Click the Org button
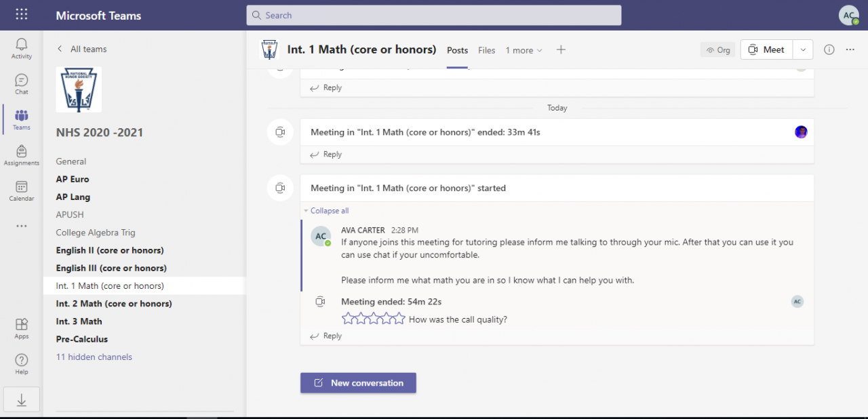 [x=717, y=50]
